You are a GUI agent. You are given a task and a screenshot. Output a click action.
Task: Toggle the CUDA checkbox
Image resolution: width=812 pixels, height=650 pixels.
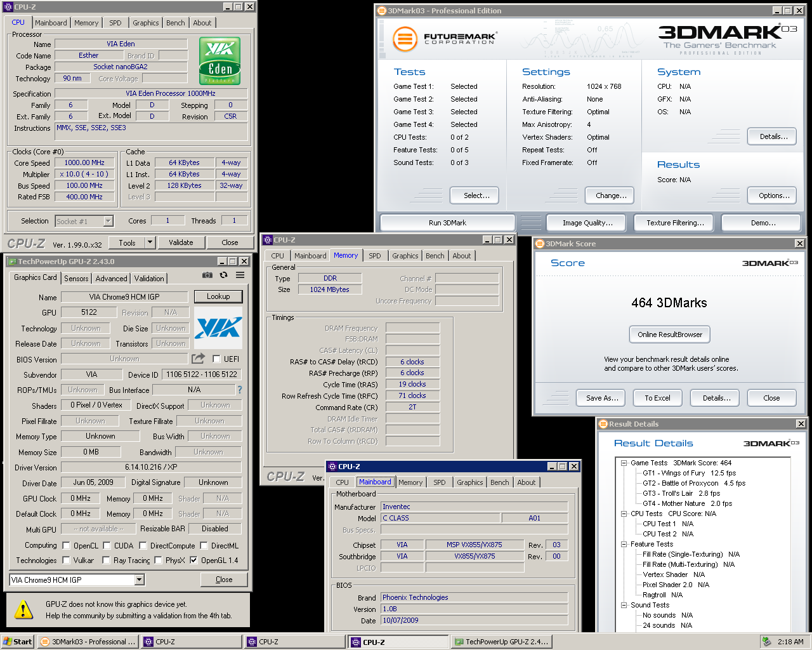[107, 545]
